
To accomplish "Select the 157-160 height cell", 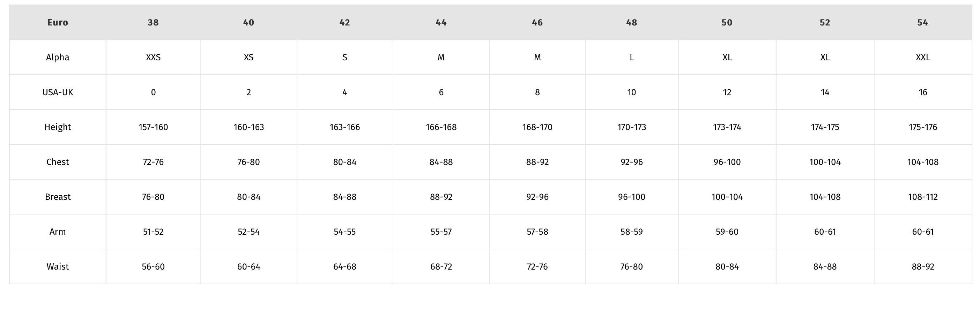I will [x=153, y=127].
